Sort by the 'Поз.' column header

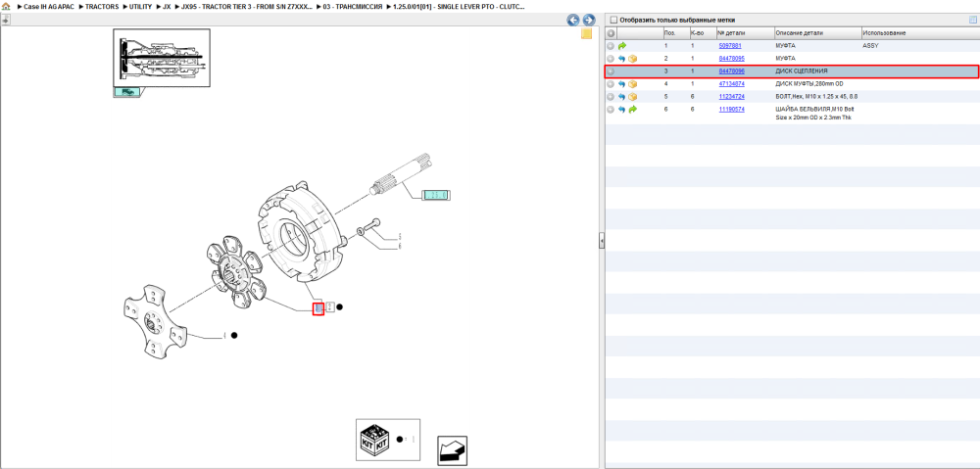coord(675,33)
